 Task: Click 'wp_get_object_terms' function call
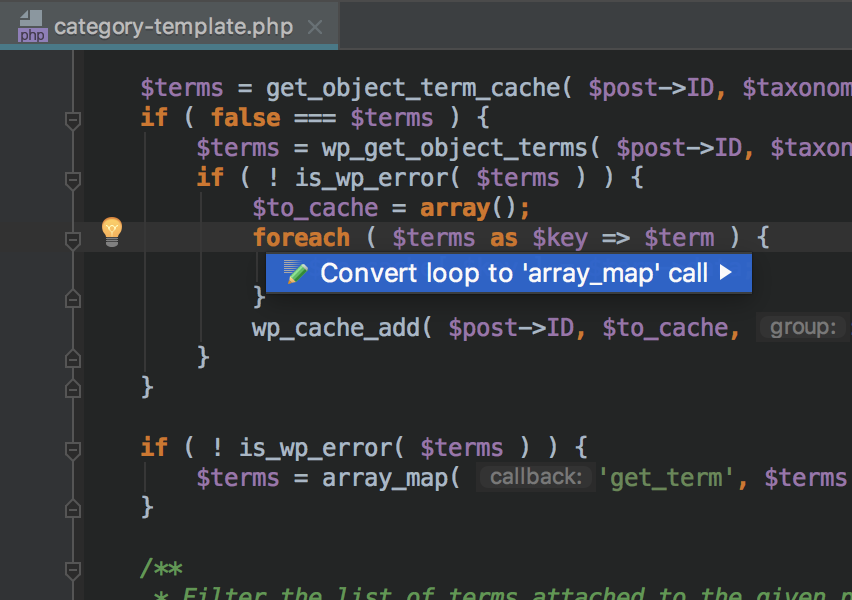(x=454, y=148)
